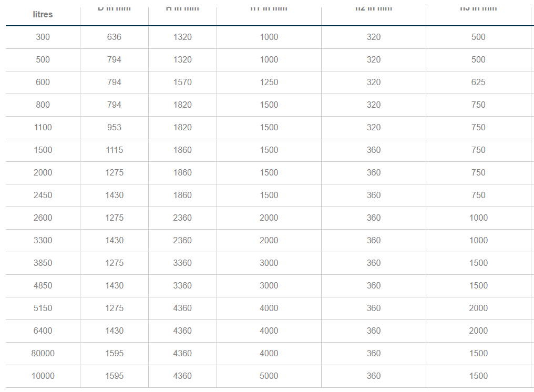Select the 300 litres volume cell
Image resolution: width=534 pixels, height=392 pixels.
(x=43, y=37)
